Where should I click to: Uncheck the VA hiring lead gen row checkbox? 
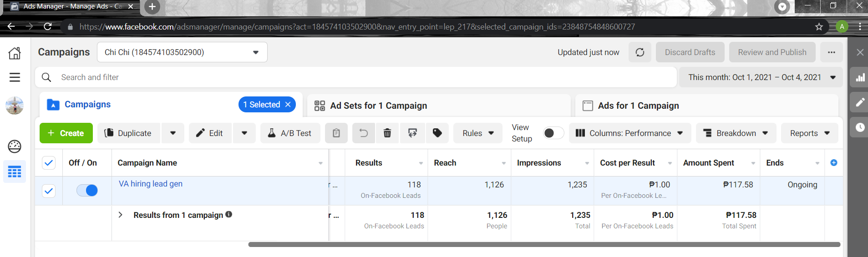(49, 191)
